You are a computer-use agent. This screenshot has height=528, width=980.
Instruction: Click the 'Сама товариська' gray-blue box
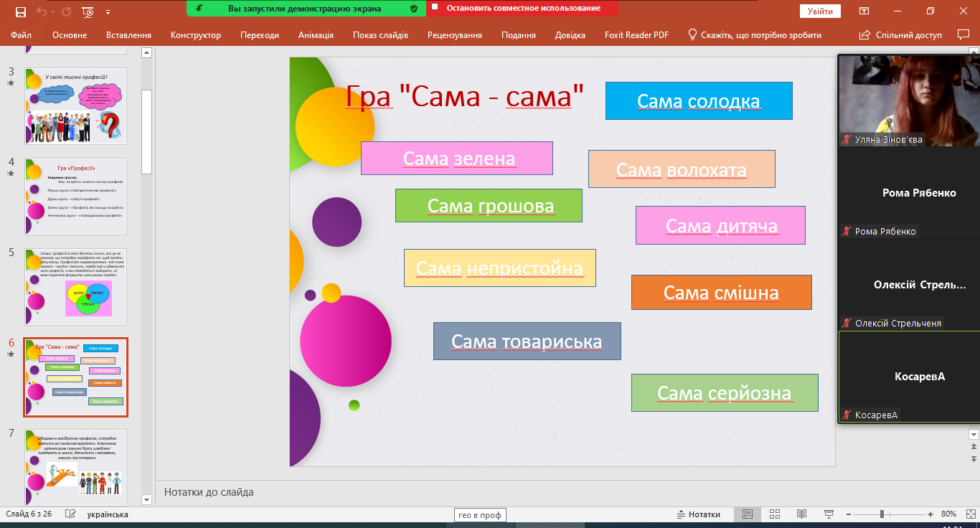click(x=527, y=341)
